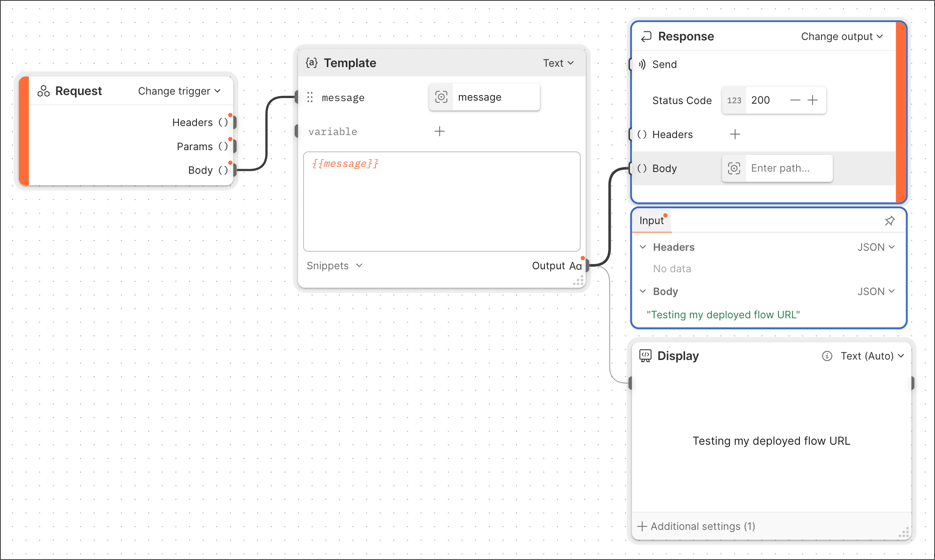Click the Enter path input field
This screenshot has width=935, height=560.
(789, 168)
